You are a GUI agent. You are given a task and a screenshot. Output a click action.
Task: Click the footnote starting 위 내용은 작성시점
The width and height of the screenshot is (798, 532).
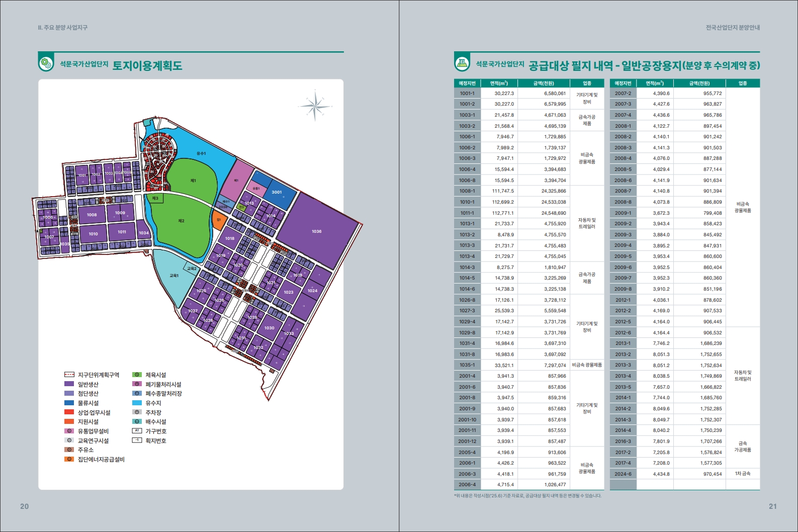coord(527,496)
